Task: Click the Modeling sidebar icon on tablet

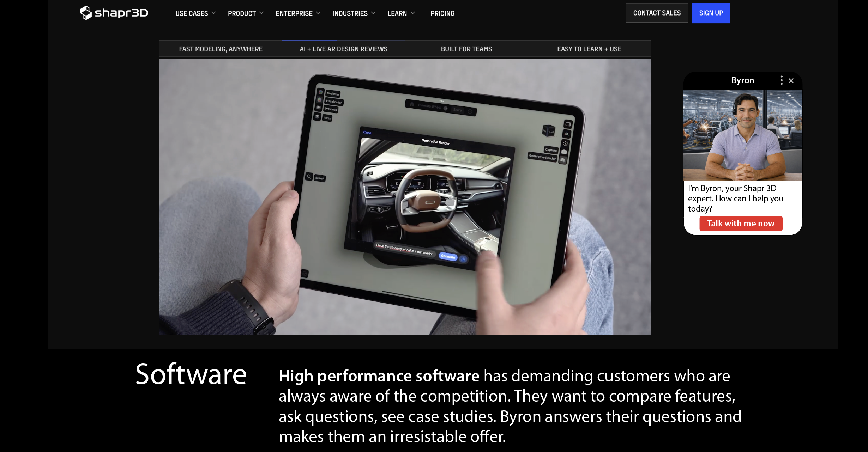Action: click(x=320, y=92)
